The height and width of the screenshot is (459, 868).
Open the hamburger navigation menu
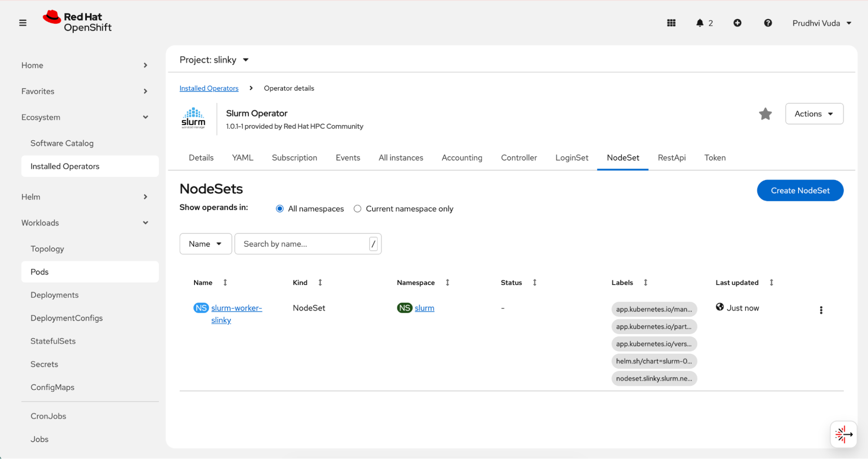23,23
